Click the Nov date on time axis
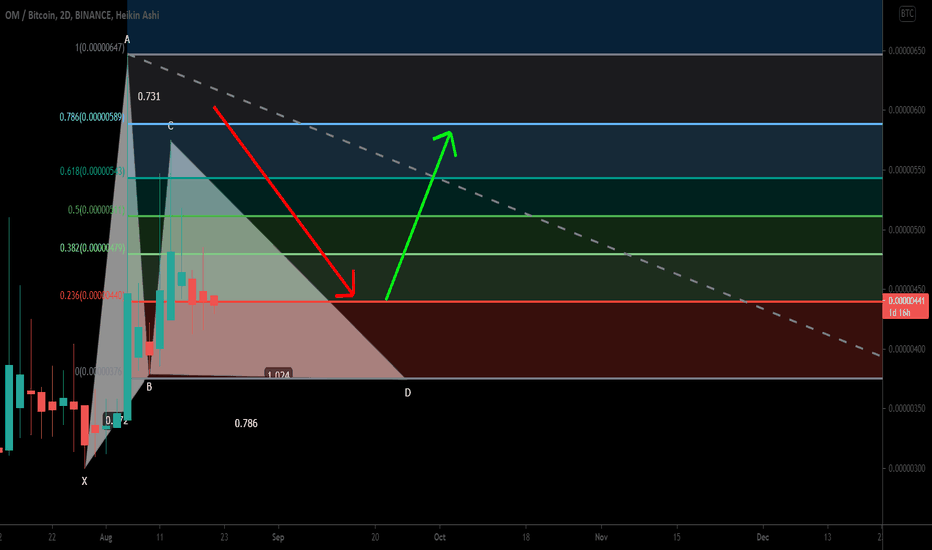Screen dimensions: 932x550 pos(602,537)
